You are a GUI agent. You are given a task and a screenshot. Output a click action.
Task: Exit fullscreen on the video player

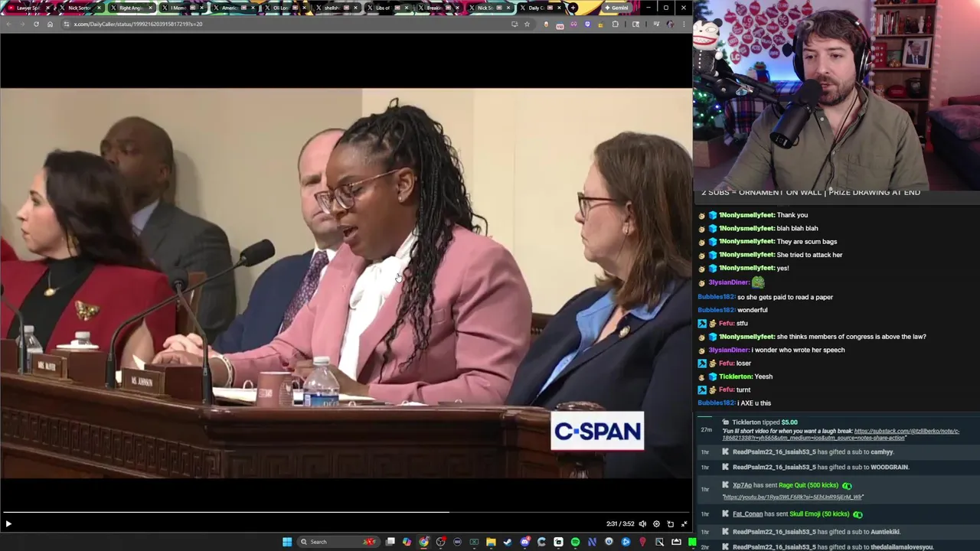click(x=684, y=524)
